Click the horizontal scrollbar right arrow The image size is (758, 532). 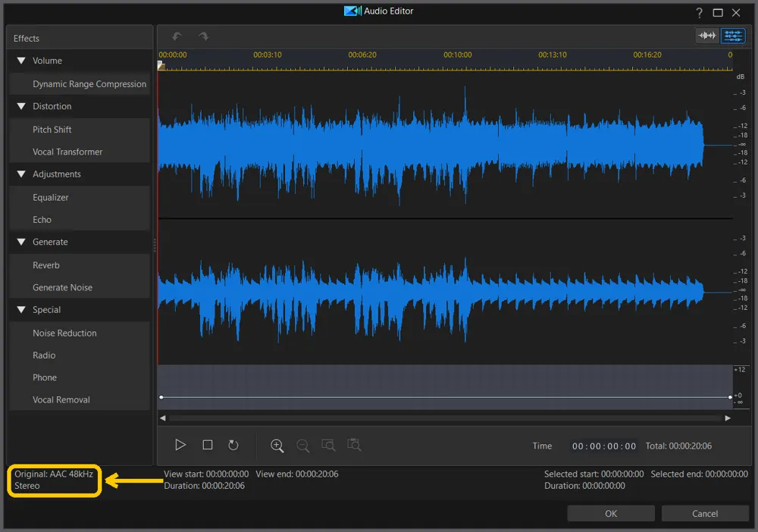point(728,418)
